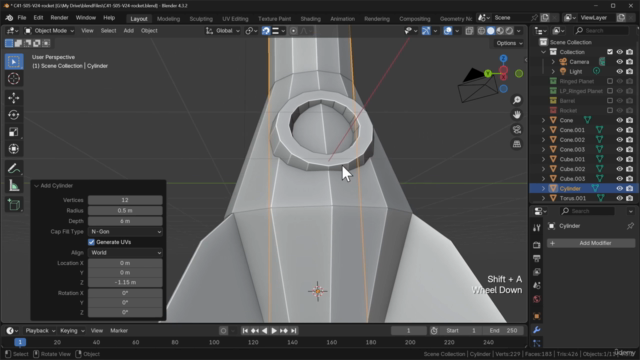The height and width of the screenshot is (360, 640).
Task: Click the Blender logo menu icon
Action: point(9,18)
